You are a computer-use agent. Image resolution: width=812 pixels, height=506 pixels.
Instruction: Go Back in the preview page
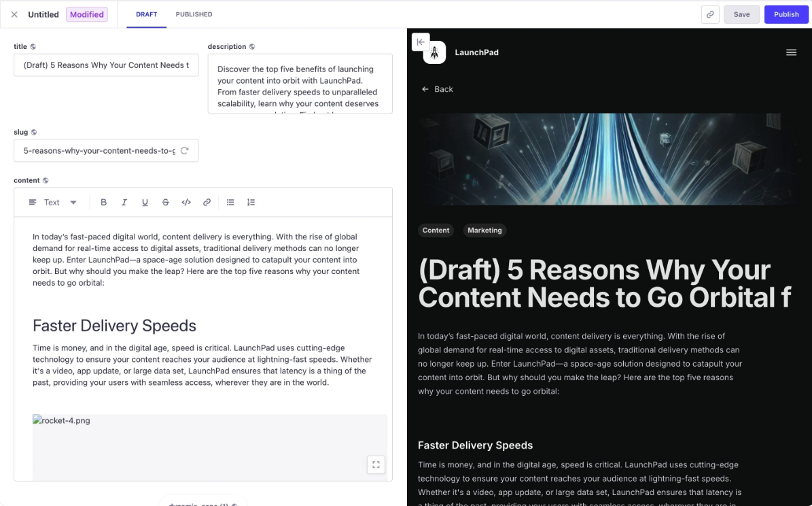click(437, 89)
